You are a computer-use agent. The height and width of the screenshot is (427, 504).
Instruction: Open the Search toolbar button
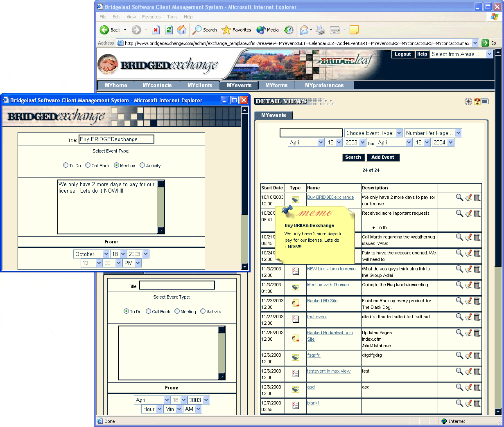click(205, 30)
